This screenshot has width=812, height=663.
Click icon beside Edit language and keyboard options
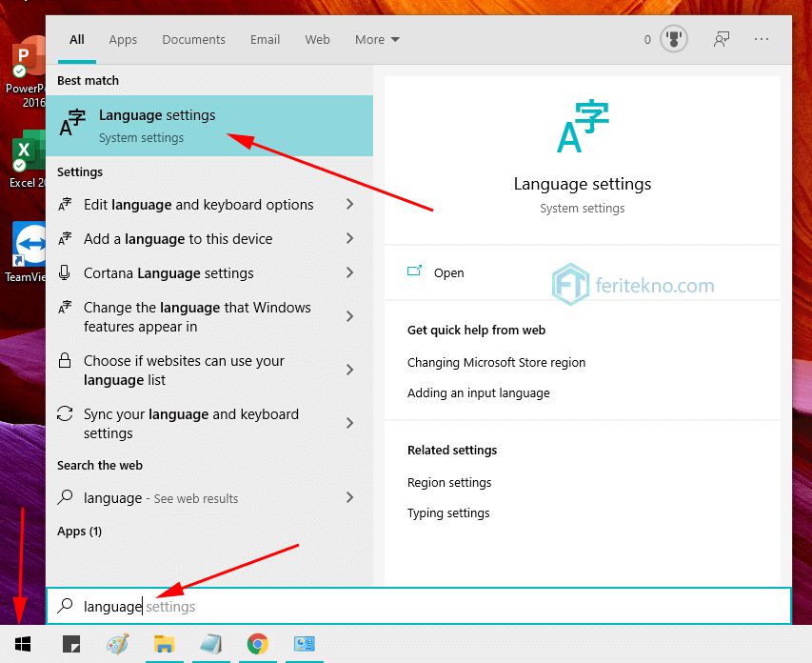coord(65,204)
